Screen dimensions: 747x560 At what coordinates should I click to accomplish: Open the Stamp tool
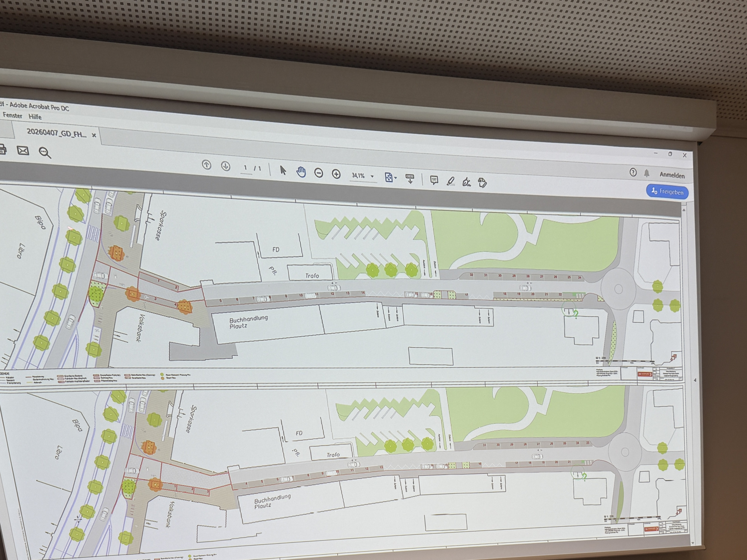(x=482, y=183)
